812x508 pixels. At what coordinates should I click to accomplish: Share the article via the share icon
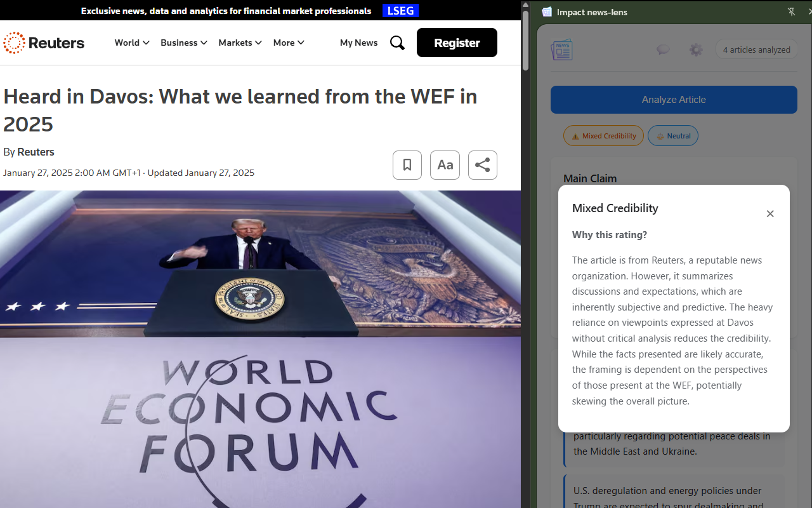pos(483,165)
